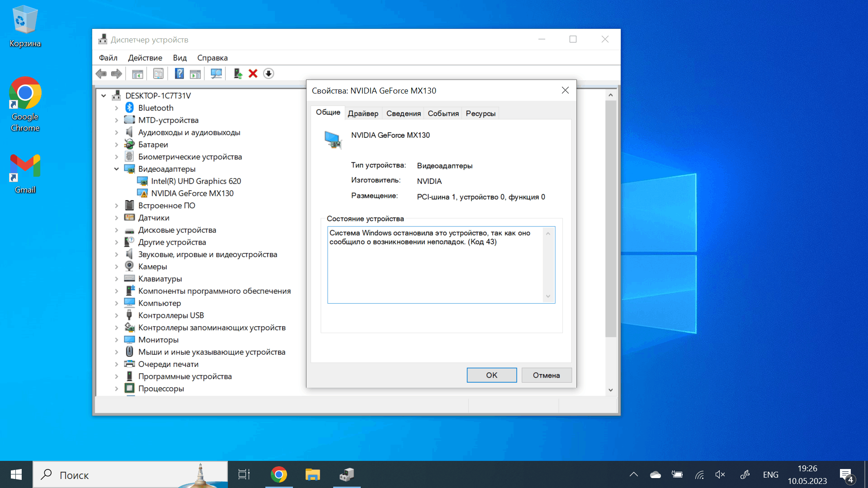The height and width of the screenshot is (488, 868).
Task: Close the NVIDIA GeForce MX130 properties dialog
Action: (565, 90)
